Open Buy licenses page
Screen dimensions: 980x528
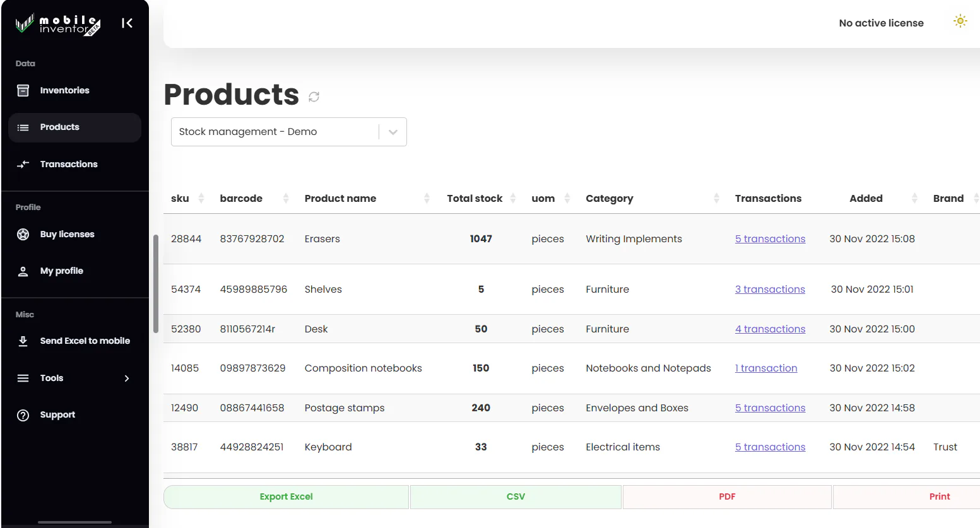click(x=74, y=235)
